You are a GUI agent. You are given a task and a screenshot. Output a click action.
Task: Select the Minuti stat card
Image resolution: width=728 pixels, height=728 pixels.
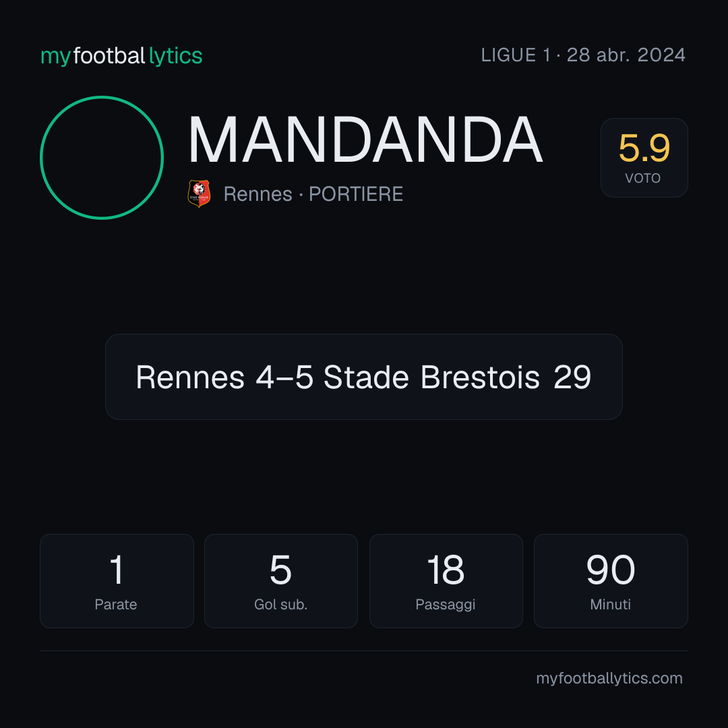[x=611, y=581]
